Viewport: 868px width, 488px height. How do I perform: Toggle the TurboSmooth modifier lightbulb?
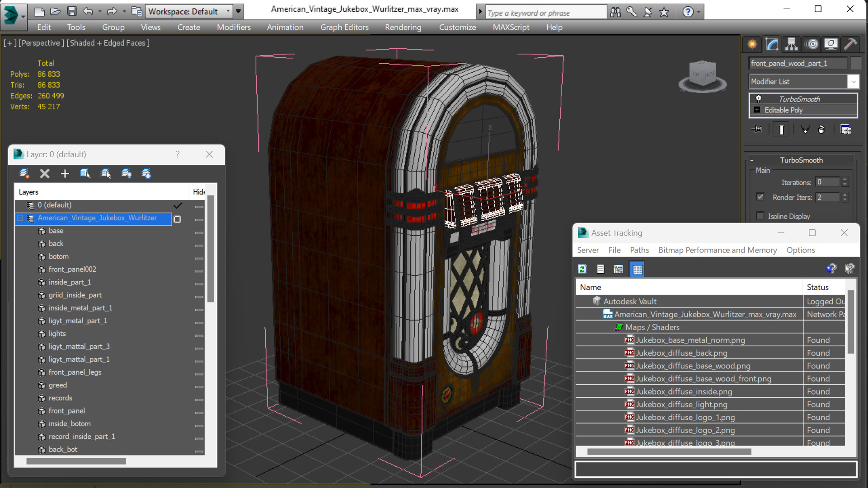[x=759, y=99]
